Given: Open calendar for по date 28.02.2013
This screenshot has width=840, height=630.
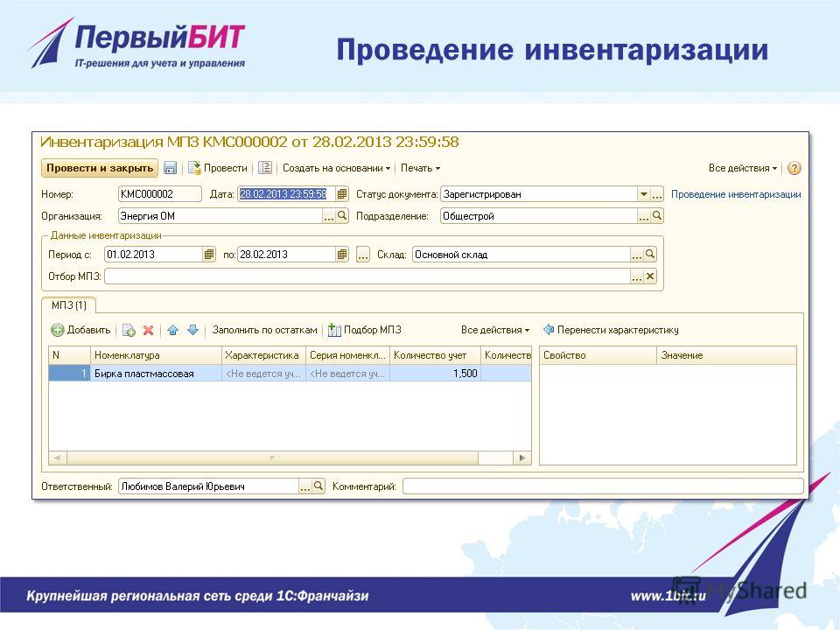Looking at the screenshot, I should pyautogui.click(x=342, y=255).
